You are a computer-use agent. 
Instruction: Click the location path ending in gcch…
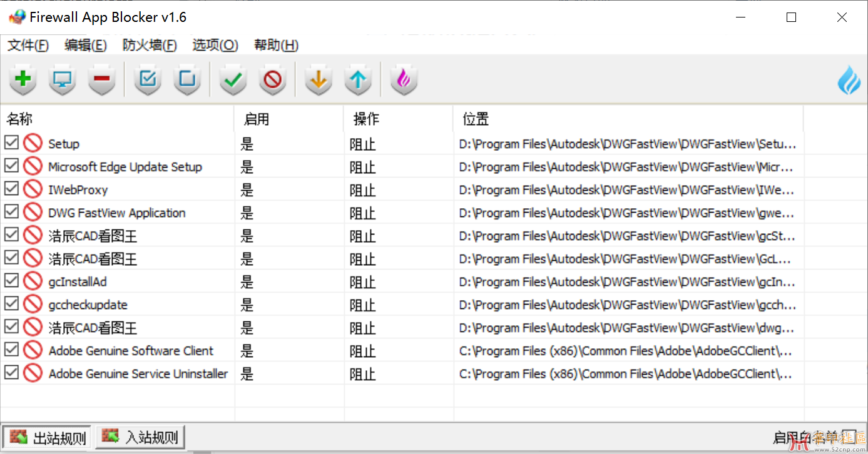pyautogui.click(x=628, y=305)
